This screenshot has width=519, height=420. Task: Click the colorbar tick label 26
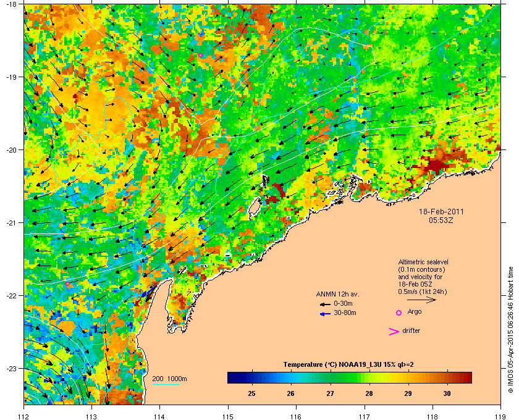pos(291,393)
